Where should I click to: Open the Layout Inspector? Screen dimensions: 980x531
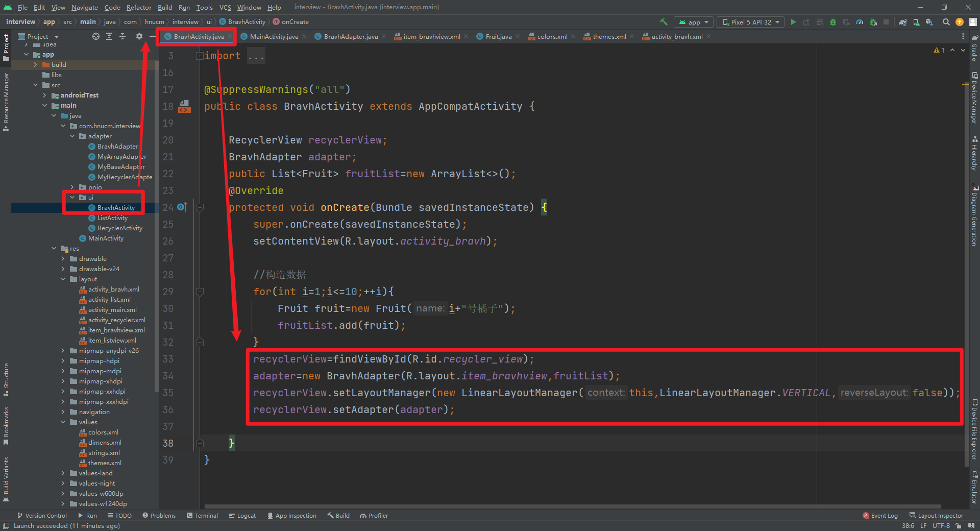point(936,516)
